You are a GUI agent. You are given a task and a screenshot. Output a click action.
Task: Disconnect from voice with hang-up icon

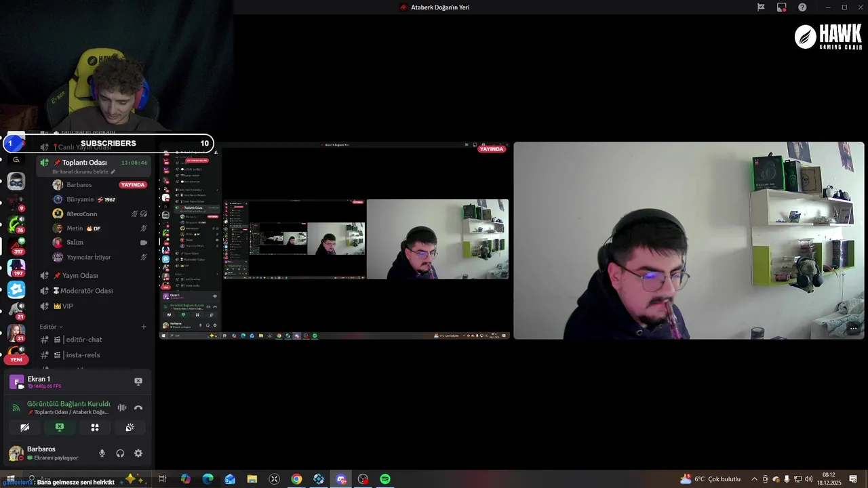[138, 408]
